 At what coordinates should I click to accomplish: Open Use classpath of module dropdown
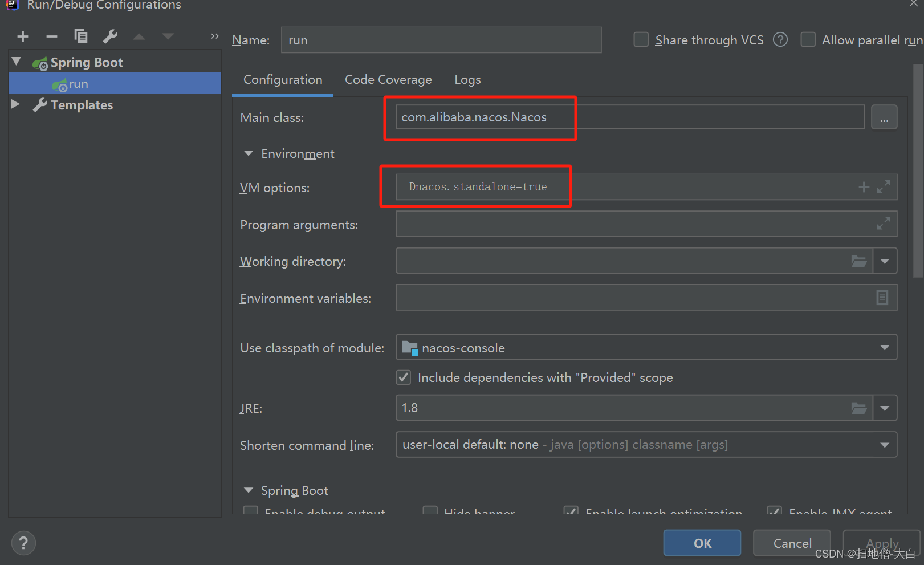tap(885, 348)
